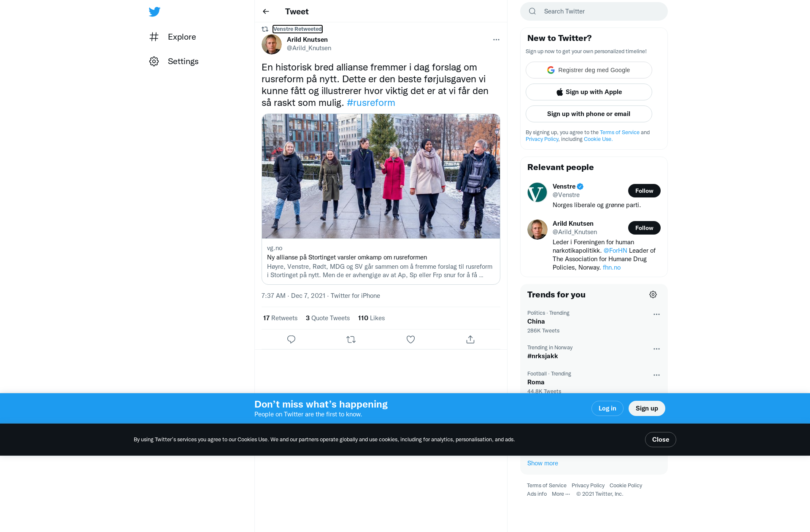Click the @Arild_Knutsen handle on tweet
Viewport: 810px width, 532px height.
click(x=309, y=48)
